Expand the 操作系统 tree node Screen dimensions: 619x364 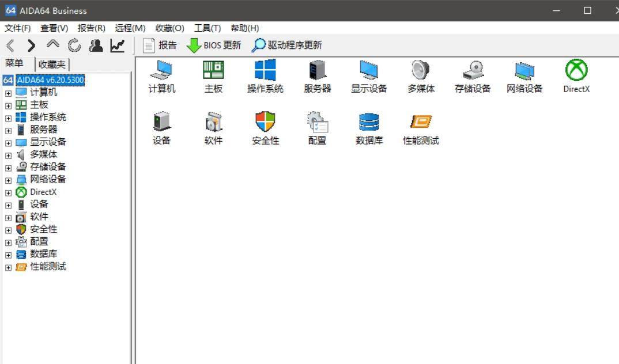pyautogui.click(x=8, y=118)
